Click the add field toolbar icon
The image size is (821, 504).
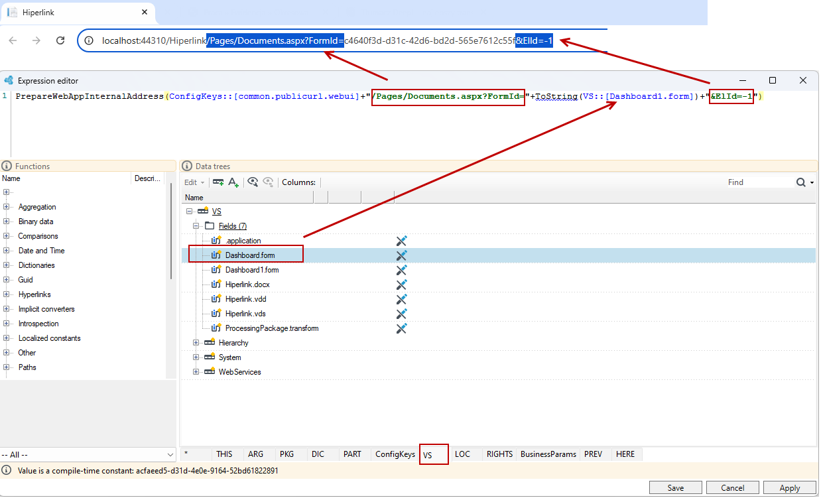(218, 182)
